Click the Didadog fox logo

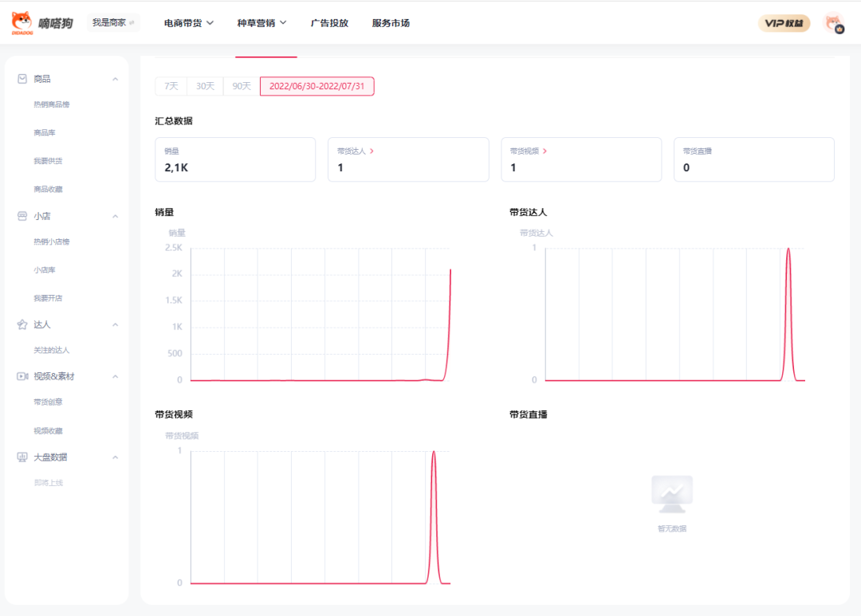[22, 23]
